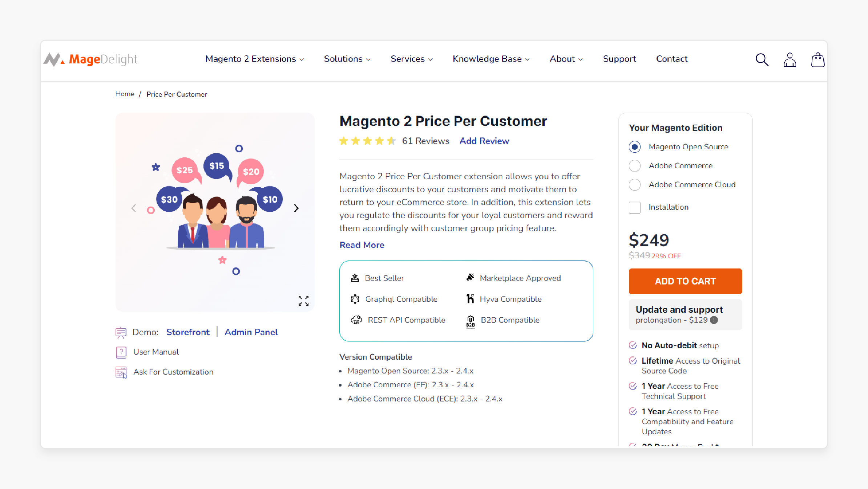Open the Storefront demo

tap(188, 332)
